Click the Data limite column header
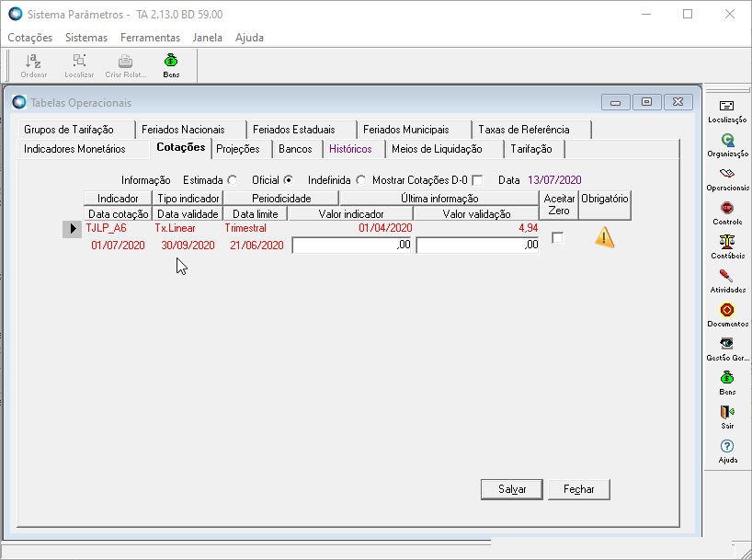 [x=256, y=213]
